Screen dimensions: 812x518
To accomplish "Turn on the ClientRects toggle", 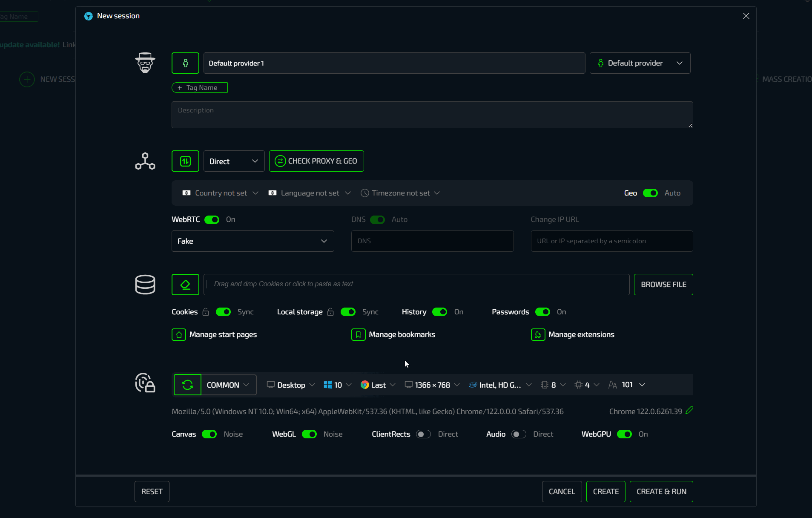I will tap(423, 435).
